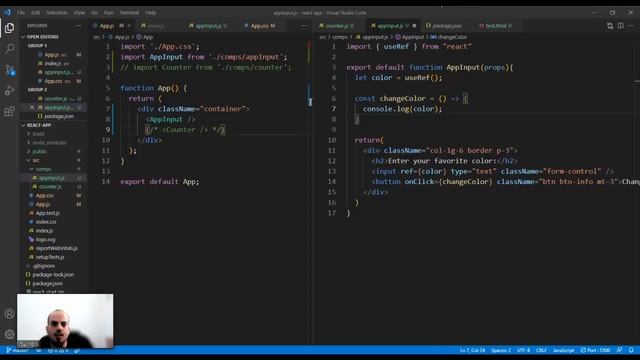Switch to package.json tab in right editor

coord(446,26)
